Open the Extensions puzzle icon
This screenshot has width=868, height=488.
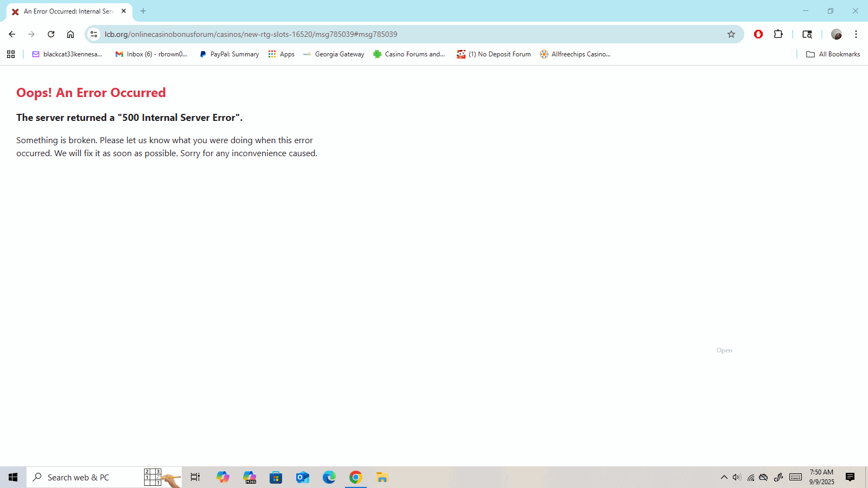coord(778,34)
